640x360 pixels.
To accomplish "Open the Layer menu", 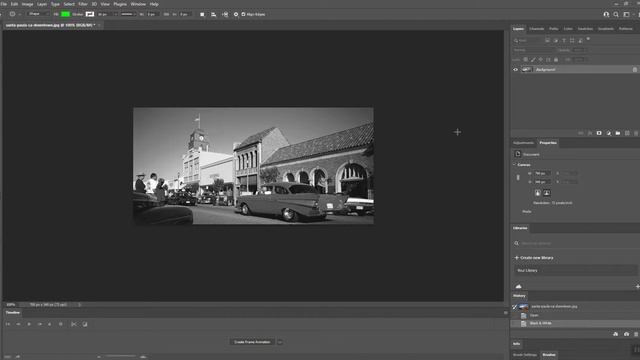I will pyautogui.click(x=42, y=4).
